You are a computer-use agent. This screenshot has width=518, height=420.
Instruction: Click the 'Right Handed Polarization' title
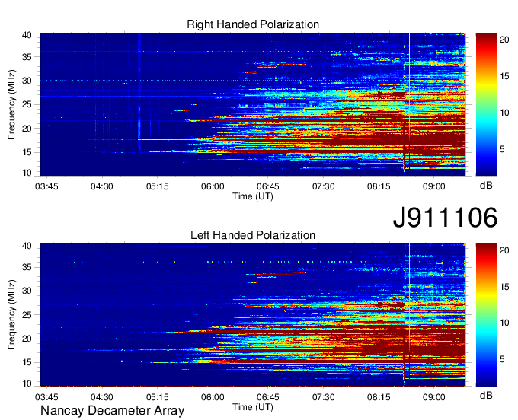(253, 24)
